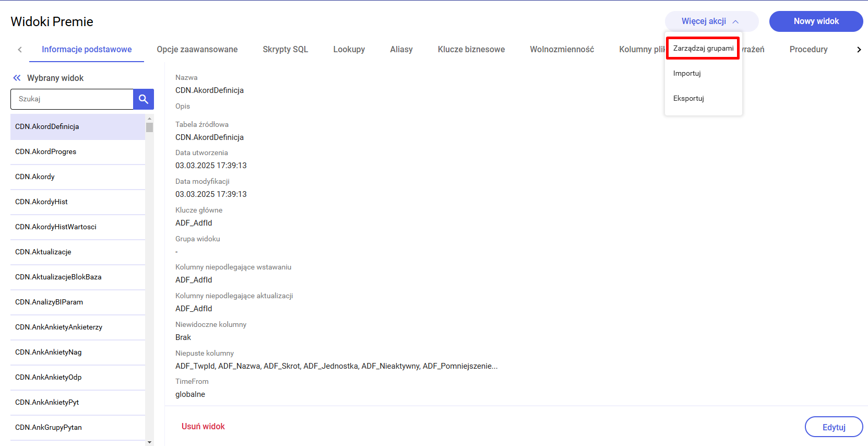
Task: Focus the Szukaj search field
Action: tap(72, 99)
